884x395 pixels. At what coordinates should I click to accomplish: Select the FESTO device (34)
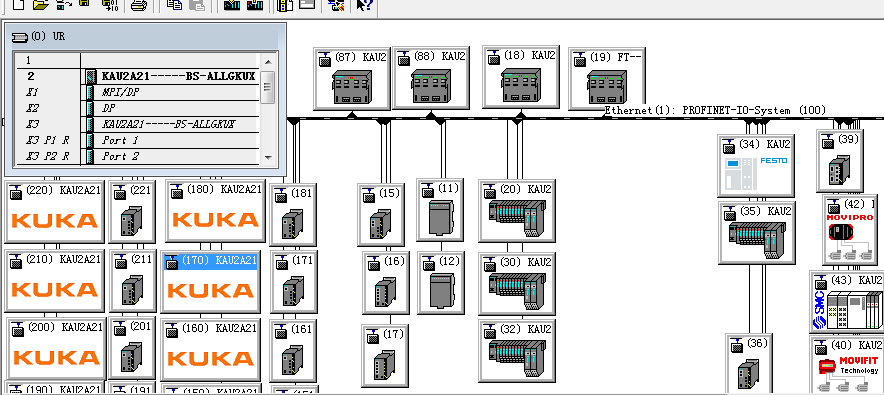click(x=756, y=166)
